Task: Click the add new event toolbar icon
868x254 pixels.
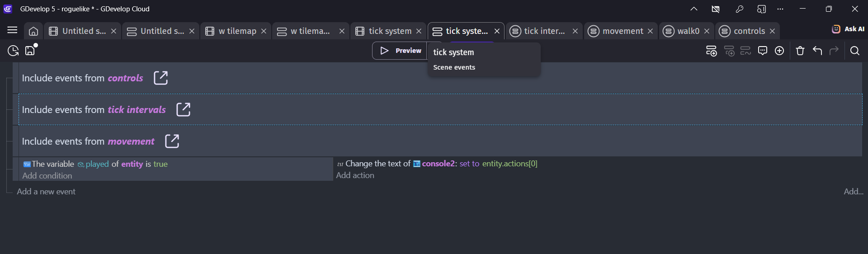Action: click(711, 51)
